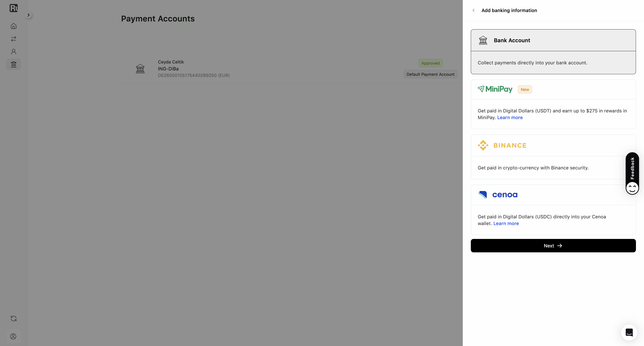Click the Cenoa wing logo icon
Viewport: 644px width, 346px height.
tap(482, 195)
